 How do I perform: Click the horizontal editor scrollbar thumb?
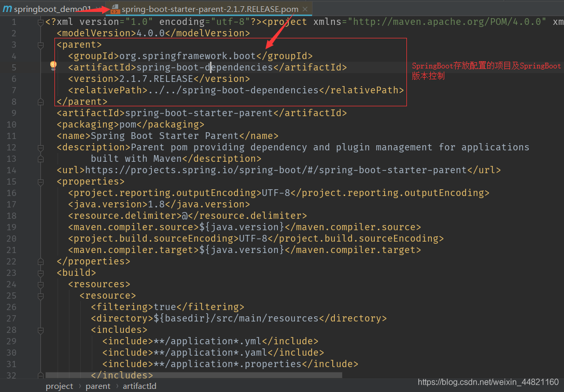click(x=193, y=375)
